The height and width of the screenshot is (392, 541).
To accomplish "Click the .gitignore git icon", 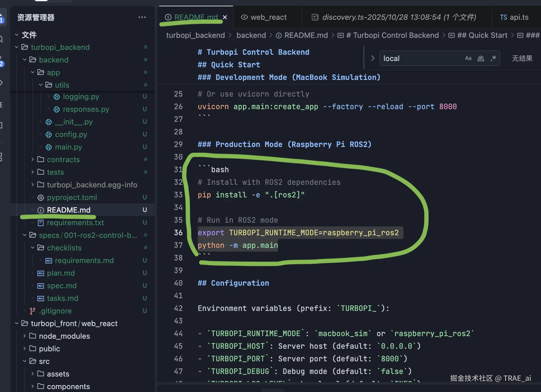I will point(33,311).
